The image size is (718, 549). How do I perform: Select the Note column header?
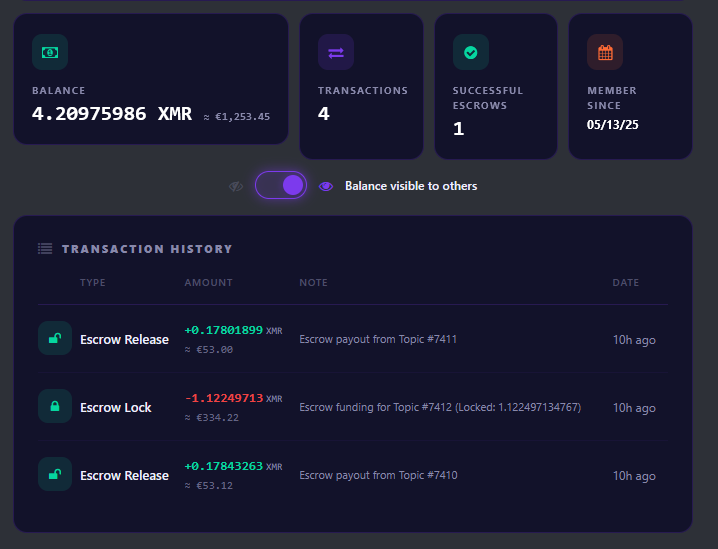[313, 283]
